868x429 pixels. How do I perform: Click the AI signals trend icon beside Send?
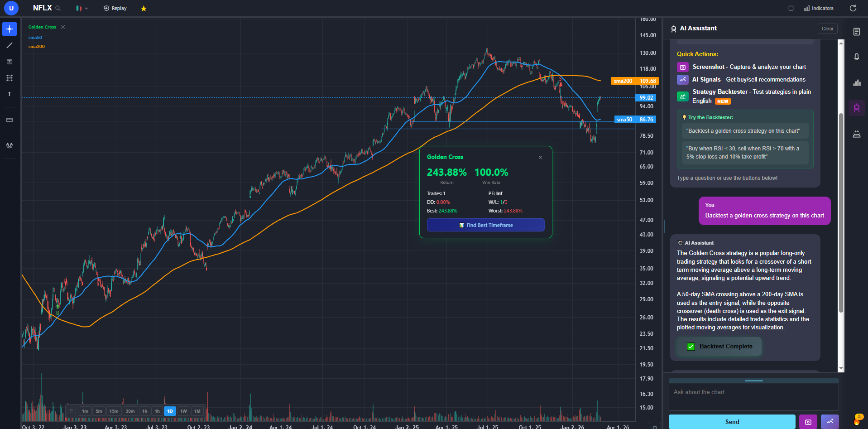point(830,421)
